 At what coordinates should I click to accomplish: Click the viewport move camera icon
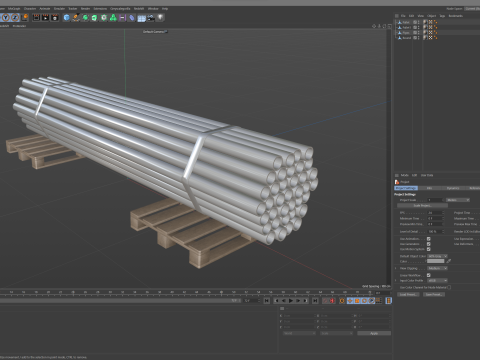pos(374,26)
